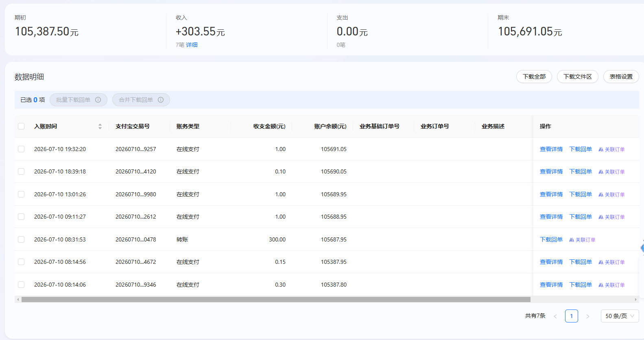The height and width of the screenshot is (340, 644).
Task: Click info icon beside 合并下载回单
Action: coord(161,100)
